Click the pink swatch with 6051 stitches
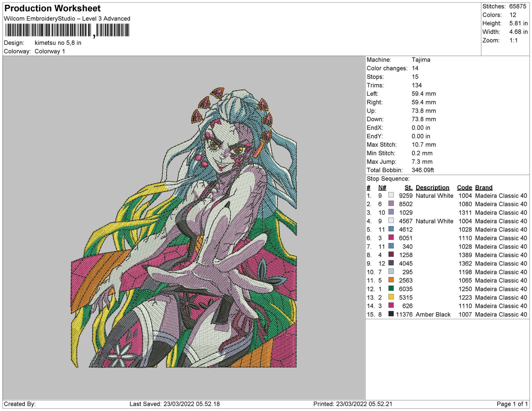Image resolution: width=532 pixels, height=411 pixels. click(391, 238)
